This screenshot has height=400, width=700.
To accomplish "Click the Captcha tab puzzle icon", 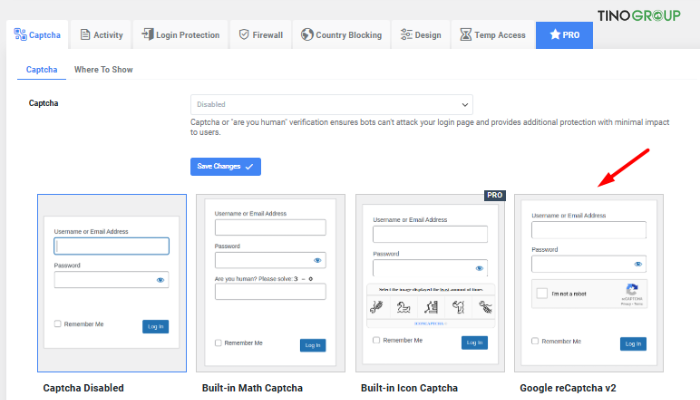I will coord(20,34).
